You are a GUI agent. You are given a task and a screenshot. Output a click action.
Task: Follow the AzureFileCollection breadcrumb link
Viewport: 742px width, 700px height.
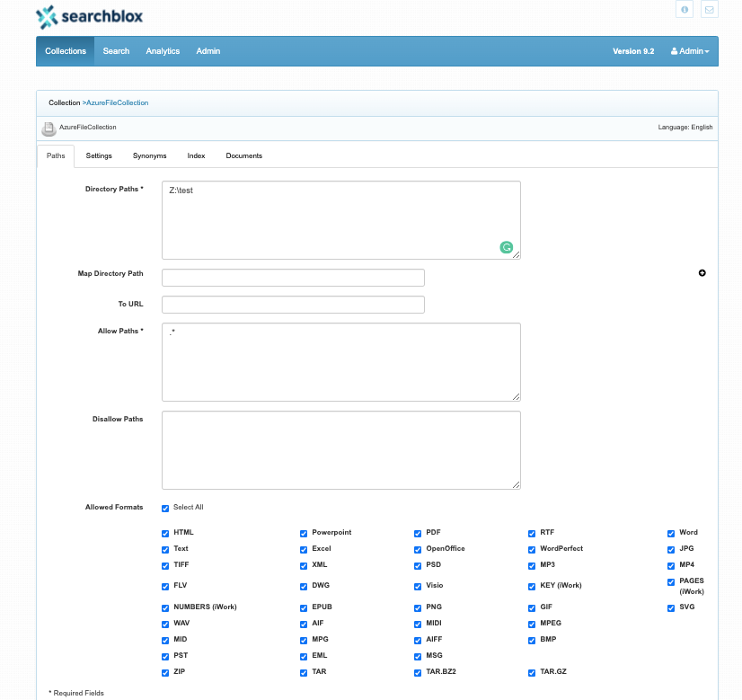(118, 102)
